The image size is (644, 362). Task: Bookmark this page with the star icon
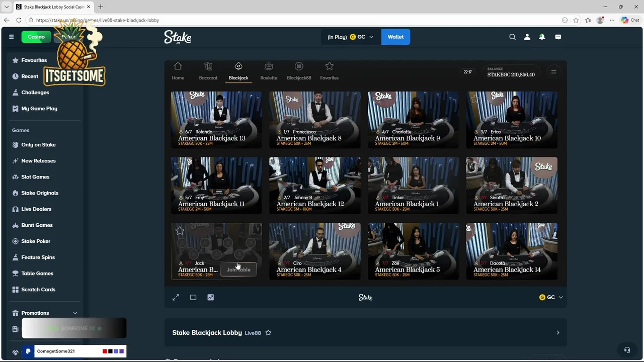(576, 20)
